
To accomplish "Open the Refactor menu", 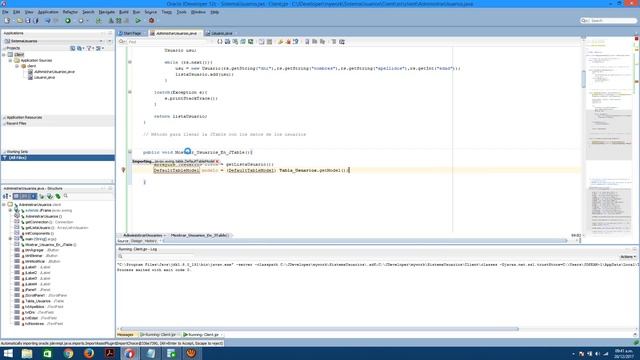I will [x=70, y=12].
